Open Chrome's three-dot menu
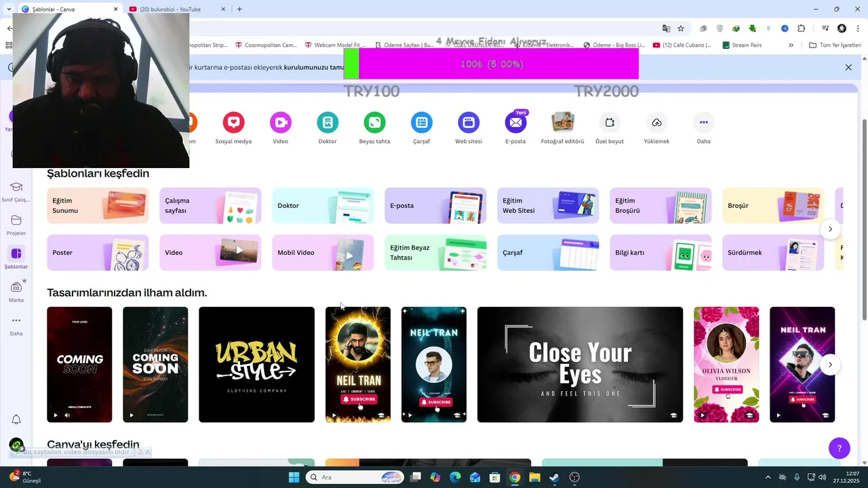Screen dimensions: 868x488 pos(857,28)
